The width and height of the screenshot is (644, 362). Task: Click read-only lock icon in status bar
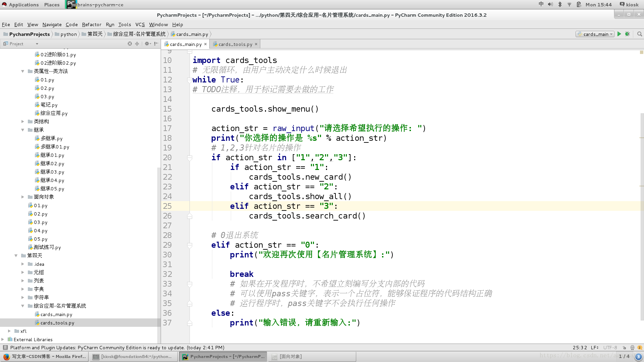pos(625,348)
